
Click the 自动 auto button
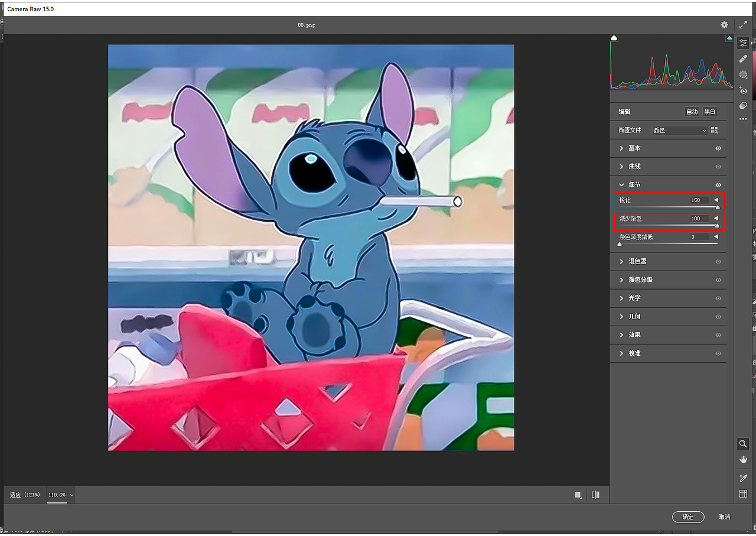coord(692,112)
